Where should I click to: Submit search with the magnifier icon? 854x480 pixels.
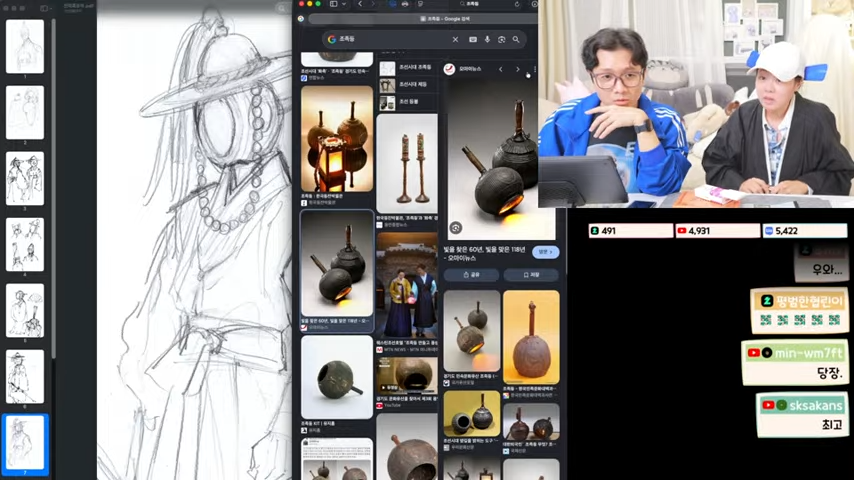click(x=516, y=39)
